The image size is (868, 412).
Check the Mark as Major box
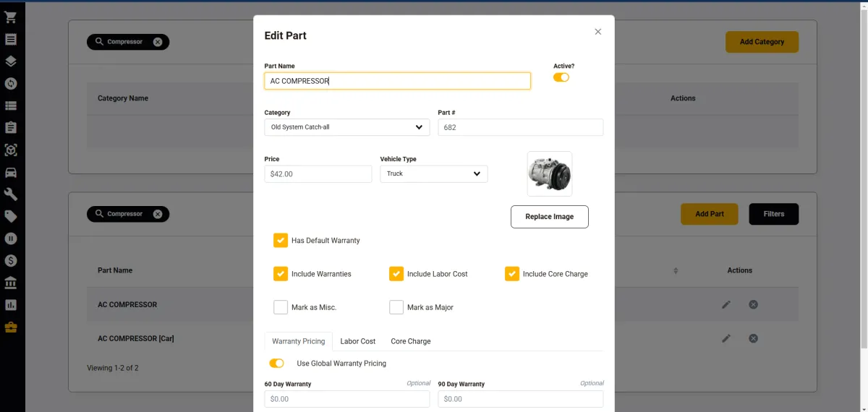point(396,307)
